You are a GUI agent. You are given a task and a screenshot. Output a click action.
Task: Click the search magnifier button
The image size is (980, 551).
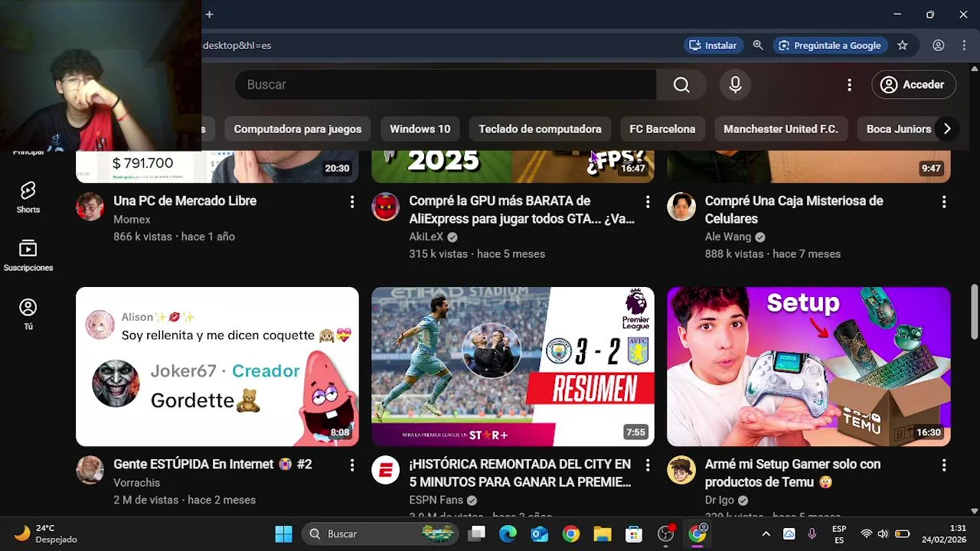click(x=681, y=85)
